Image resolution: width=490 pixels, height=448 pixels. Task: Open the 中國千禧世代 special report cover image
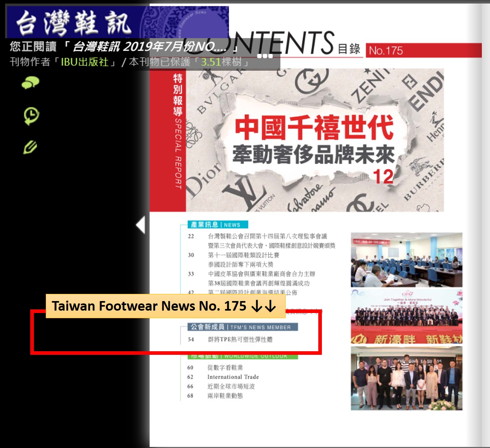[x=315, y=140]
